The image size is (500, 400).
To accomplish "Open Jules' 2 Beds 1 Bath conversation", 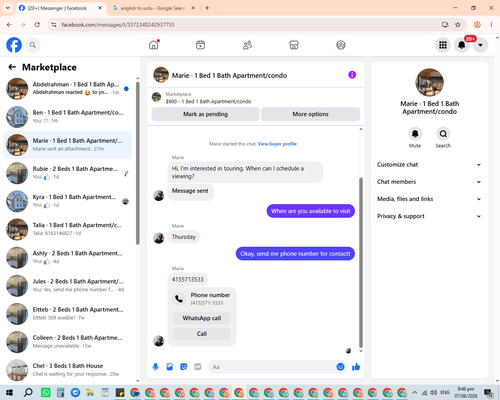I will coord(67,286).
